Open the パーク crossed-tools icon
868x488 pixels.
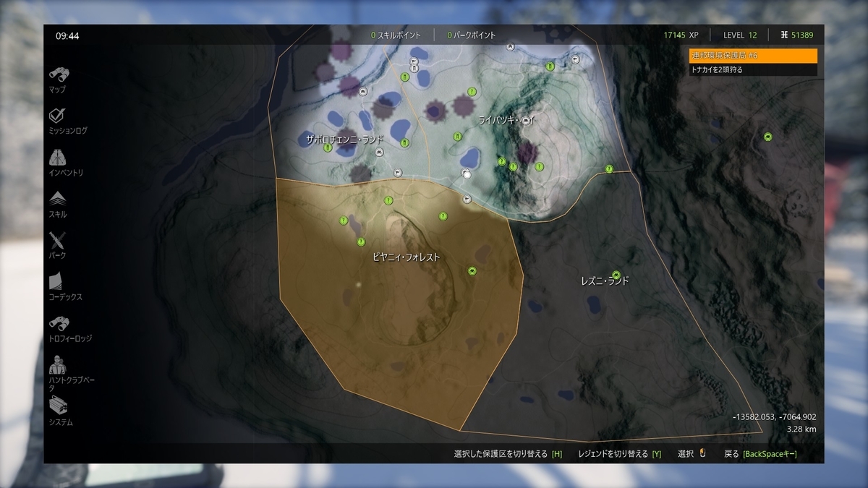(57, 240)
